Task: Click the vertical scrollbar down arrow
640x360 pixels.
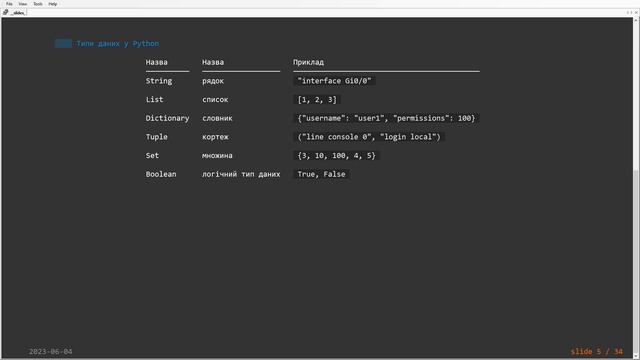Action: [x=636, y=357]
